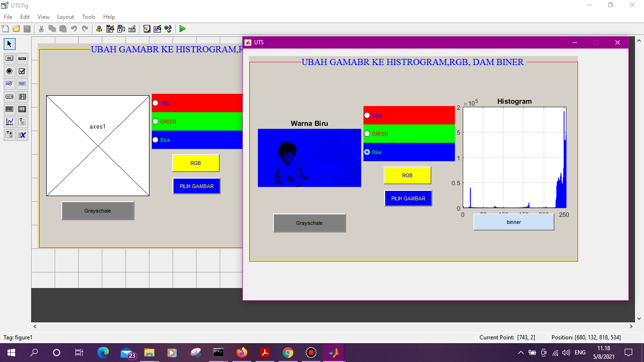Open the Tab Order Editor
This screenshot has width=644, height=362.
[121, 29]
